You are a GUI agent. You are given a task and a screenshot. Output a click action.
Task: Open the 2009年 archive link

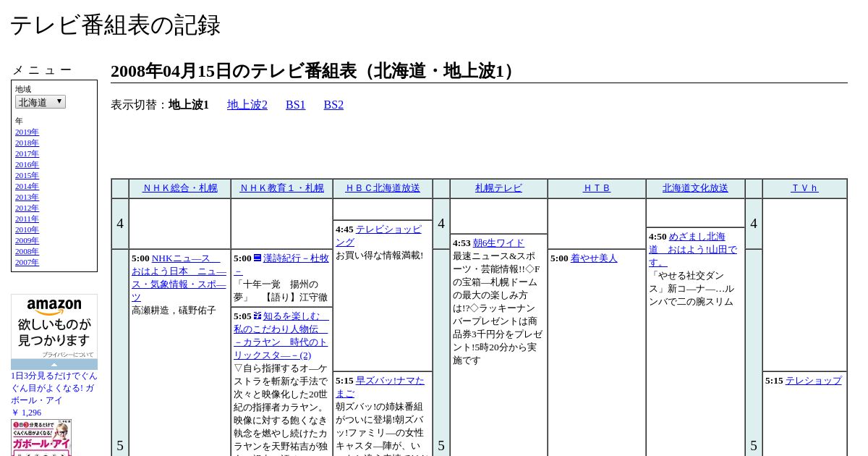(27, 240)
